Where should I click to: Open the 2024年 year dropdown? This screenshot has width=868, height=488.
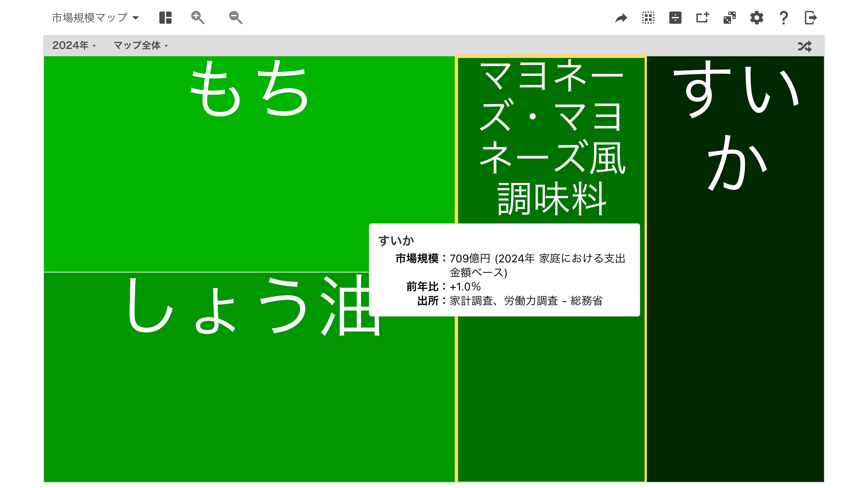pyautogui.click(x=74, y=45)
